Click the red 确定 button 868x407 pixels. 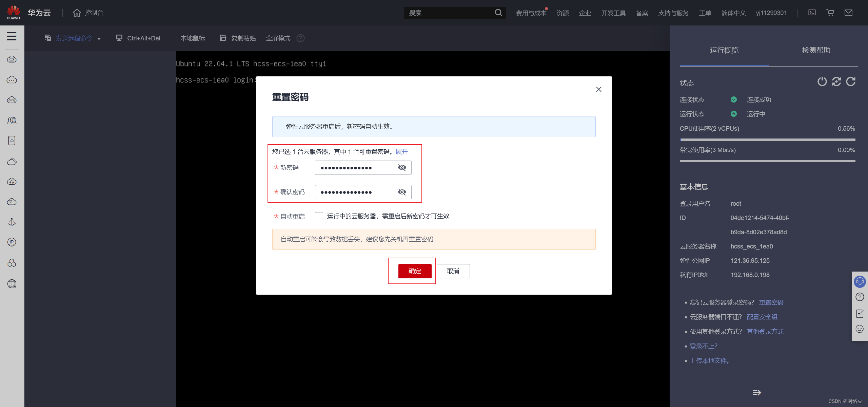415,271
